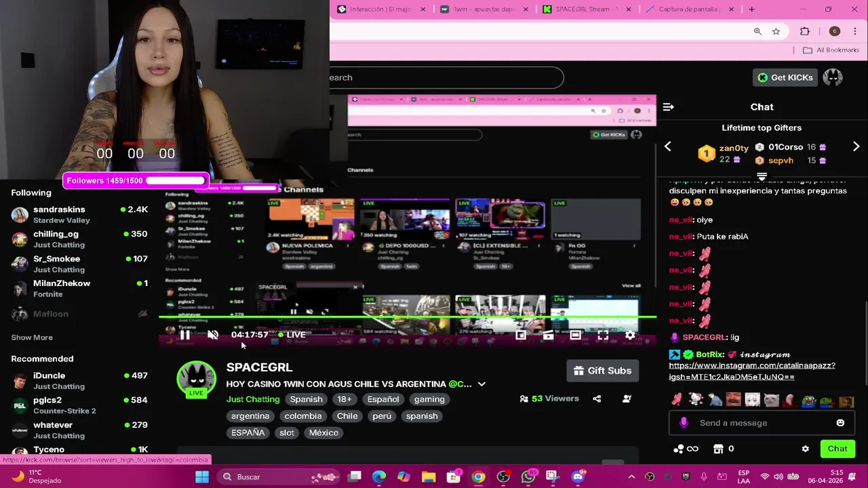Click the Get KICKs button
Screen dimensions: 868x488
tap(785, 77)
